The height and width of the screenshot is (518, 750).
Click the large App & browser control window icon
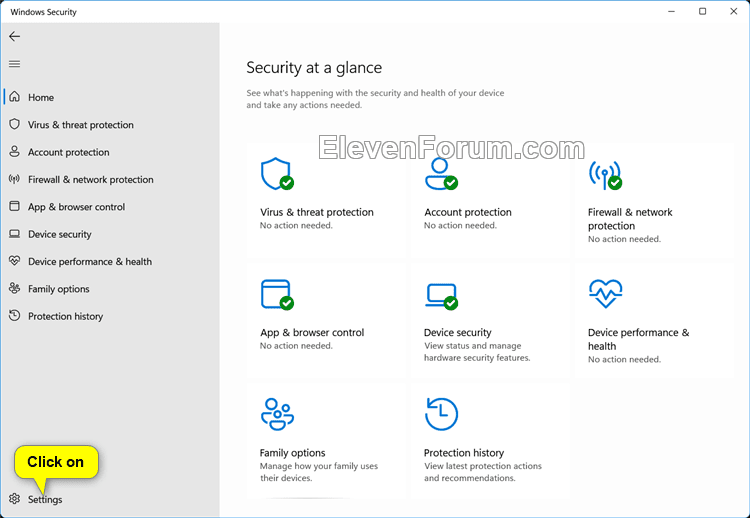pos(277,295)
